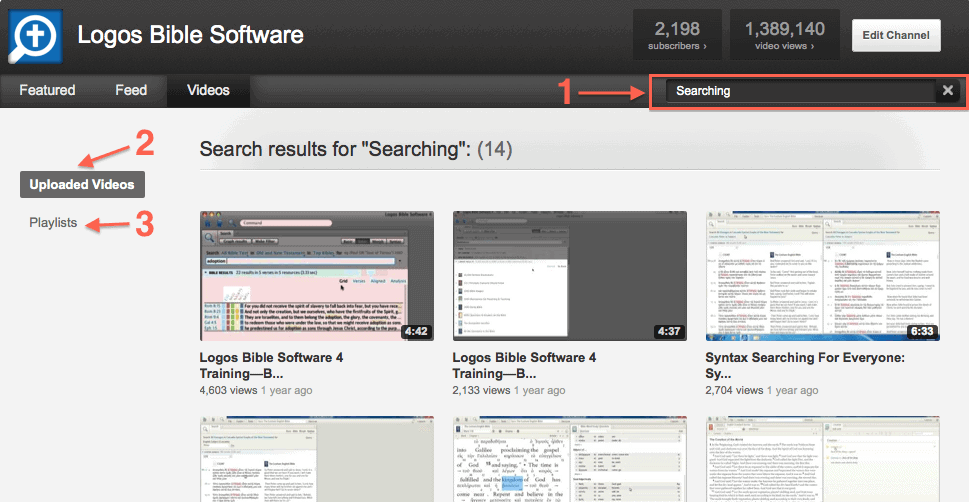Screen dimensions: 969x502
Task: Click the Edit Channel button
Action: (x=895, y=36)
